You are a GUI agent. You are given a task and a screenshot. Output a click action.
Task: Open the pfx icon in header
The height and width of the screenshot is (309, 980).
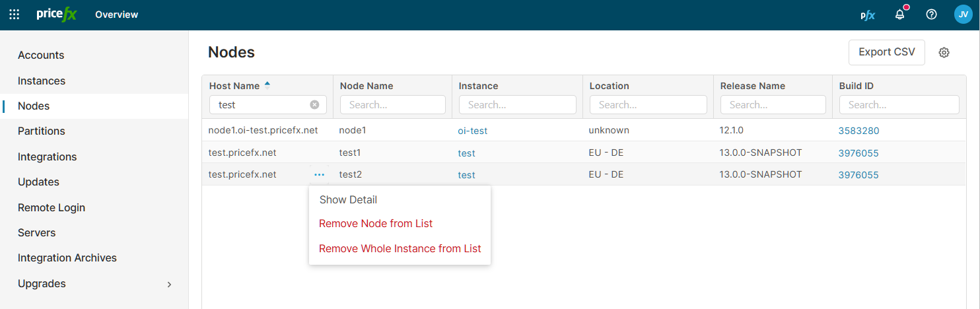click(x=868, y=15)
